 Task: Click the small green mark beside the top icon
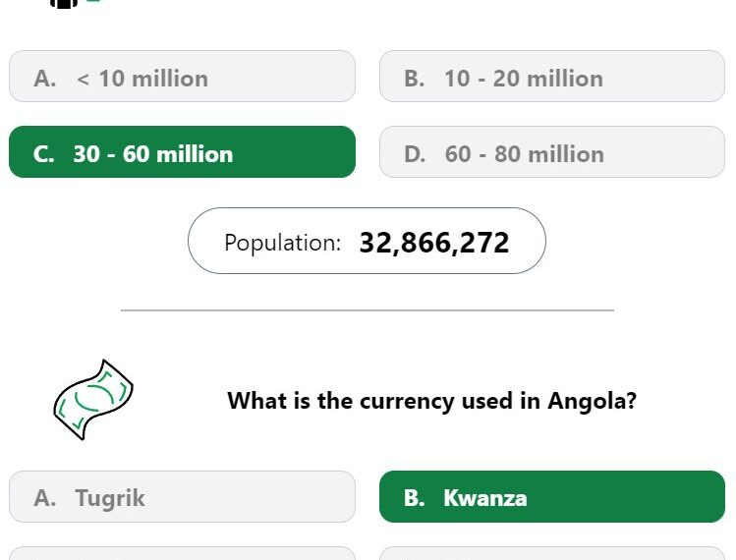click(x=93, y=1)
